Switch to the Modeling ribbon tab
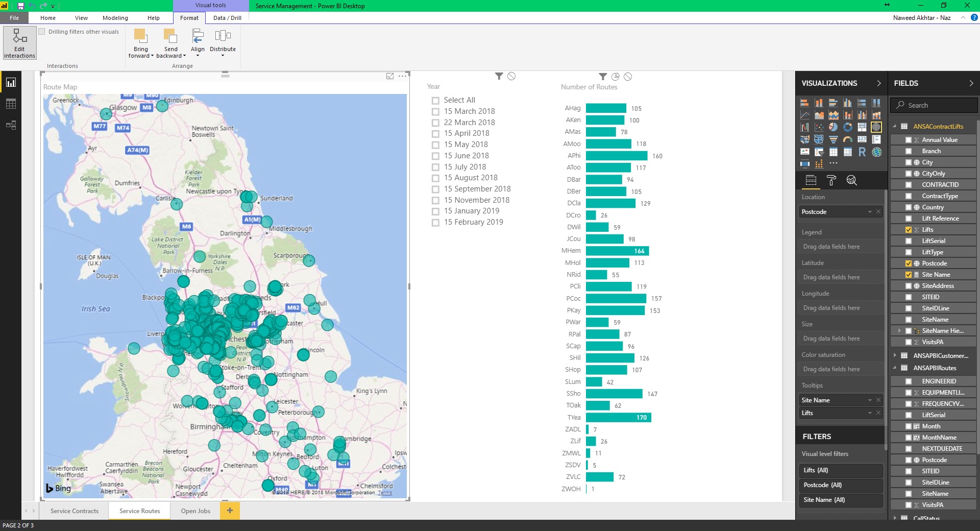Screen dimensions: 980x531 (115, 17)
